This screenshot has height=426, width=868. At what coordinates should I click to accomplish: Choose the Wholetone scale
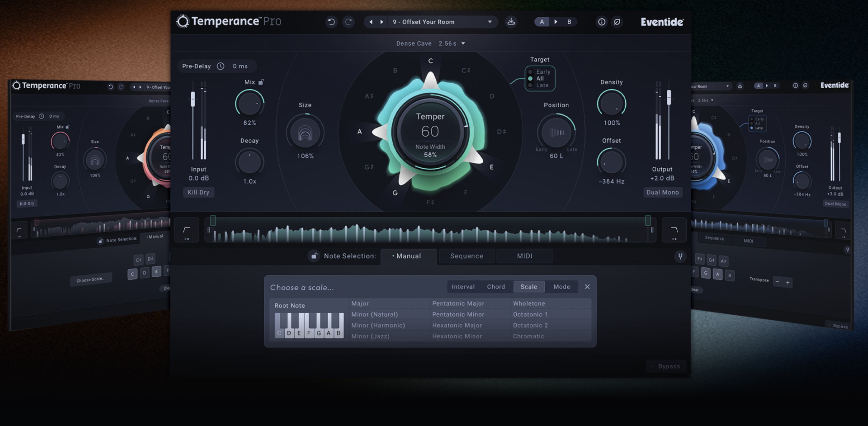(551, 303)
